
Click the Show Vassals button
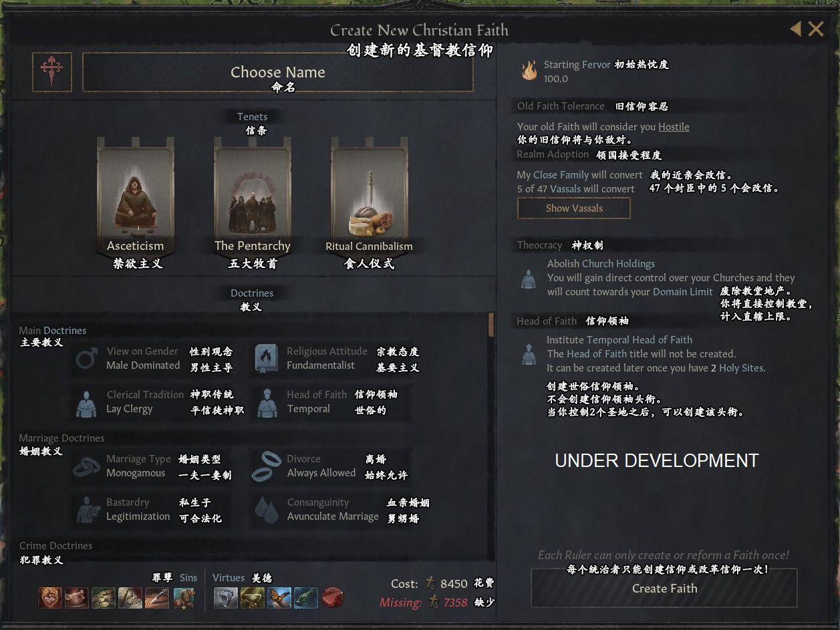(x=574, y=208)
